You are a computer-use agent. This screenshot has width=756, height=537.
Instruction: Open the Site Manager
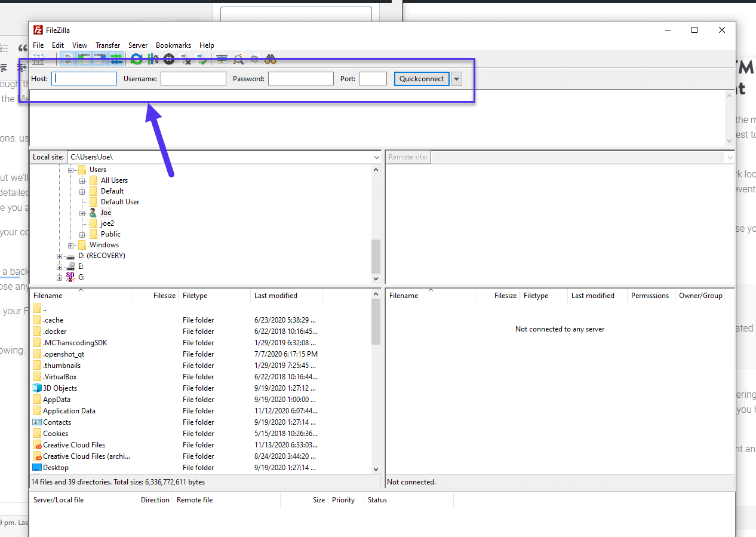pos(38,59)
